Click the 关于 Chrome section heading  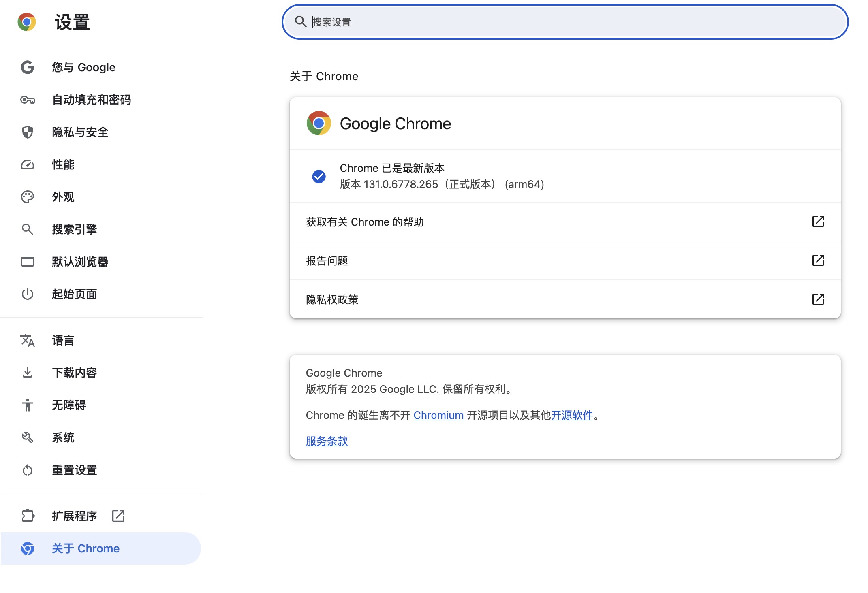click(x=324, y=76)
